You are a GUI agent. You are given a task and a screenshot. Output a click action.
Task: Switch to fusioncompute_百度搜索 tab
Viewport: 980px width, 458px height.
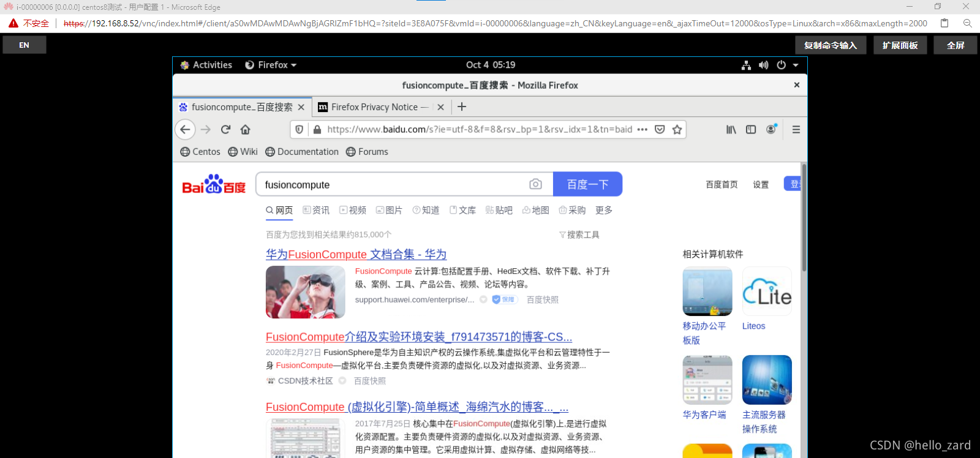click(x=242, y=107)
